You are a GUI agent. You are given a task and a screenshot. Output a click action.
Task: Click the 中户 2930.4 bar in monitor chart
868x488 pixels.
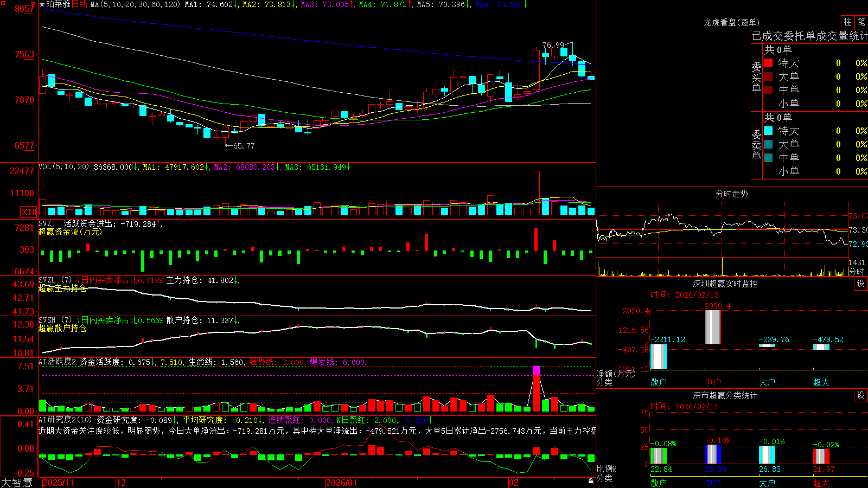(x=713, y=327)
